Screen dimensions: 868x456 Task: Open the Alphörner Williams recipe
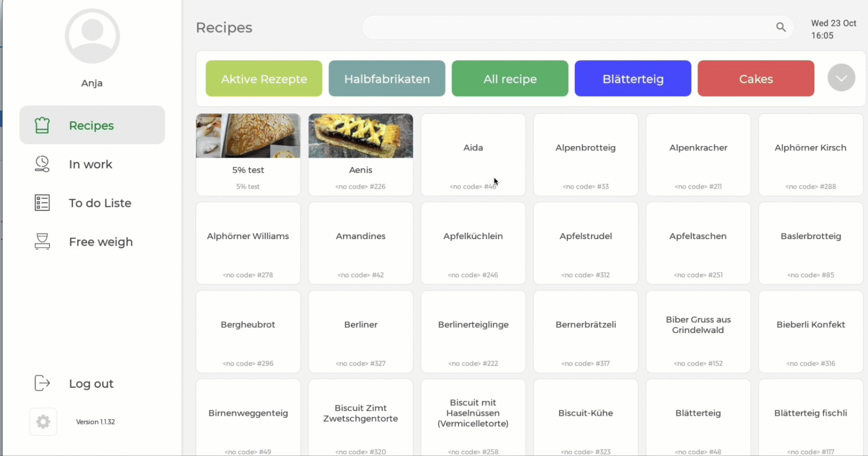pyautogui.click(x=248, y=243)
